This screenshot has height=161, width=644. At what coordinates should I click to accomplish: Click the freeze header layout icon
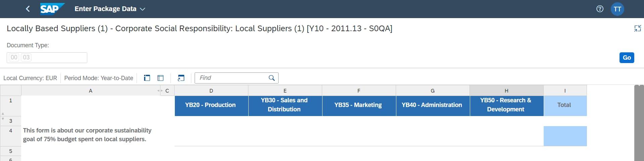[147, 78]
